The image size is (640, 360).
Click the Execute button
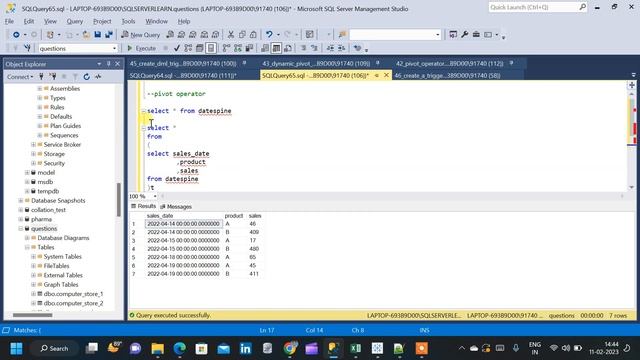coord(141,48)
